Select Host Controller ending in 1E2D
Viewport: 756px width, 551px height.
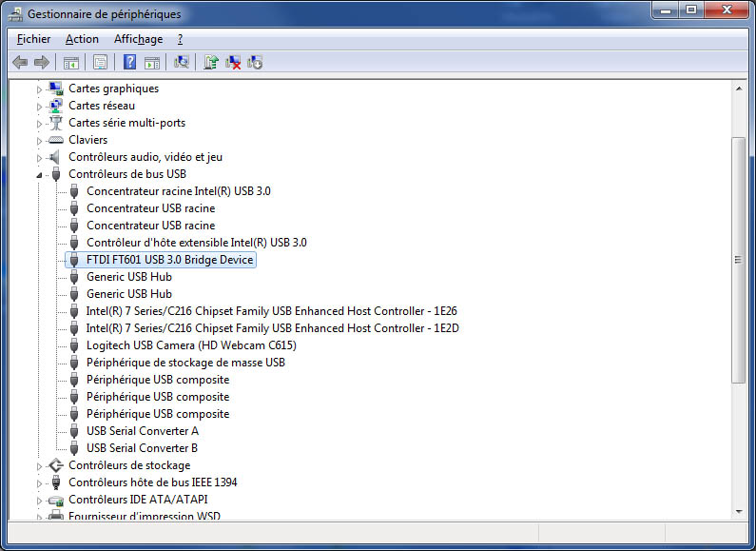272,328
